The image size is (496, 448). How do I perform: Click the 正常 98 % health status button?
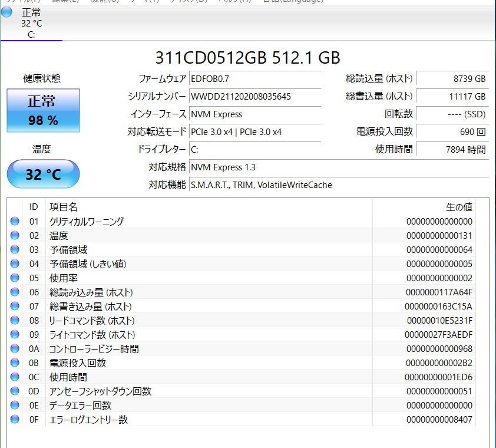(43, 110)
